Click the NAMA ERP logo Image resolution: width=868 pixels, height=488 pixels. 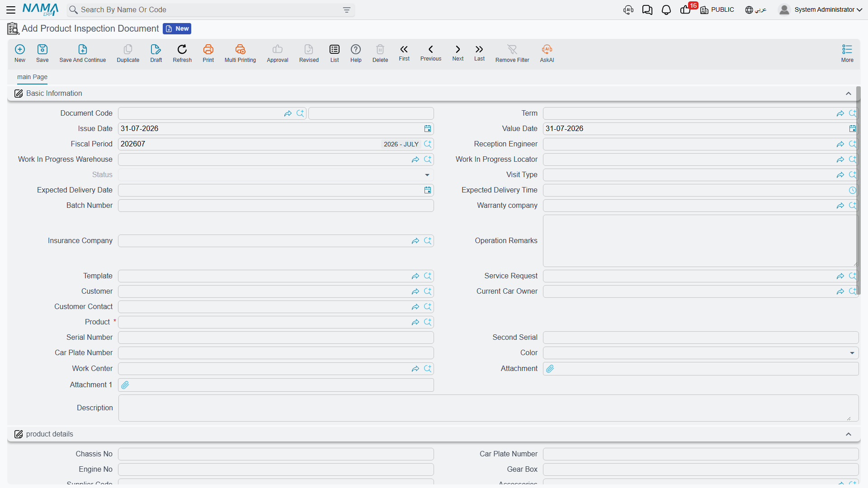[40, 9]
